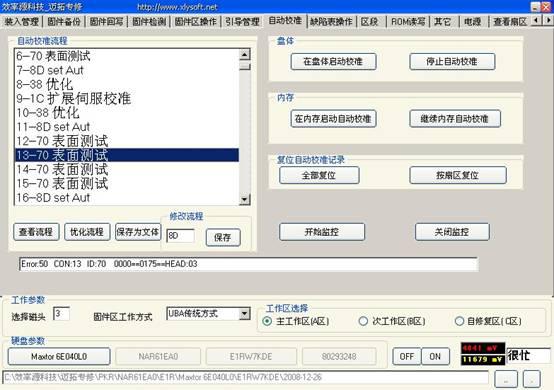Select the 自动校准 tab
The width and height of the screenshot is (554, 390).
(285, 20)
